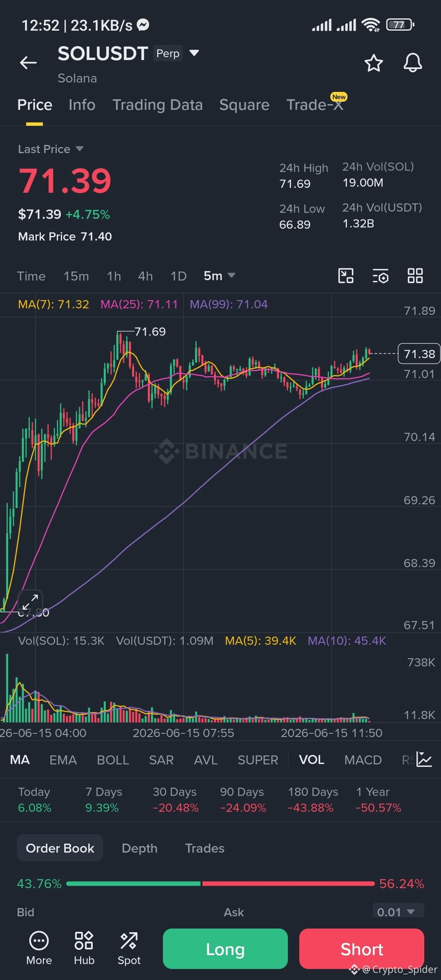Select the 1D chart interval
The image size is (441, 980).
178,276
